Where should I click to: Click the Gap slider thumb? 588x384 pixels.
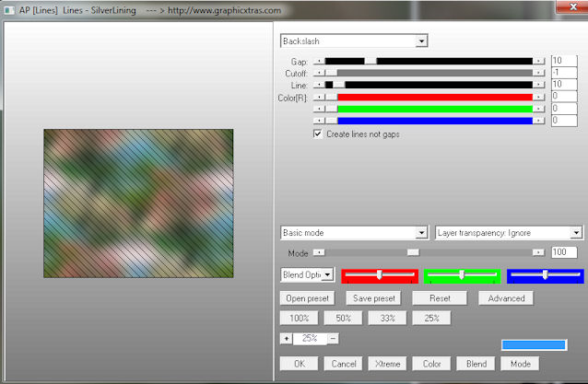point(370,61)
